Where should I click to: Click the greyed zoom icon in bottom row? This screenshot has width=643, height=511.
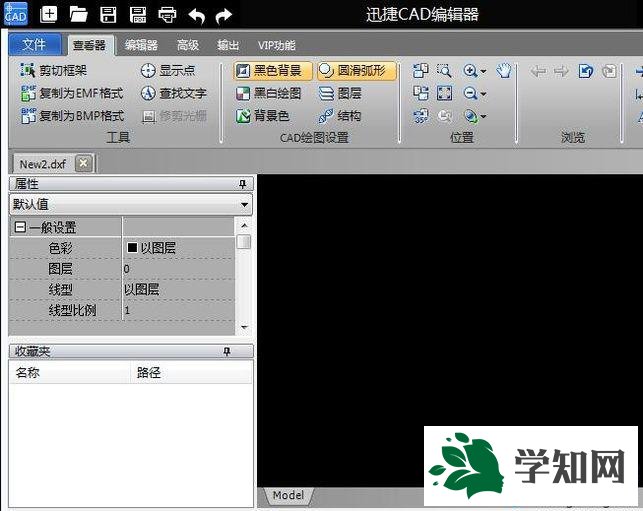[445, 116]
